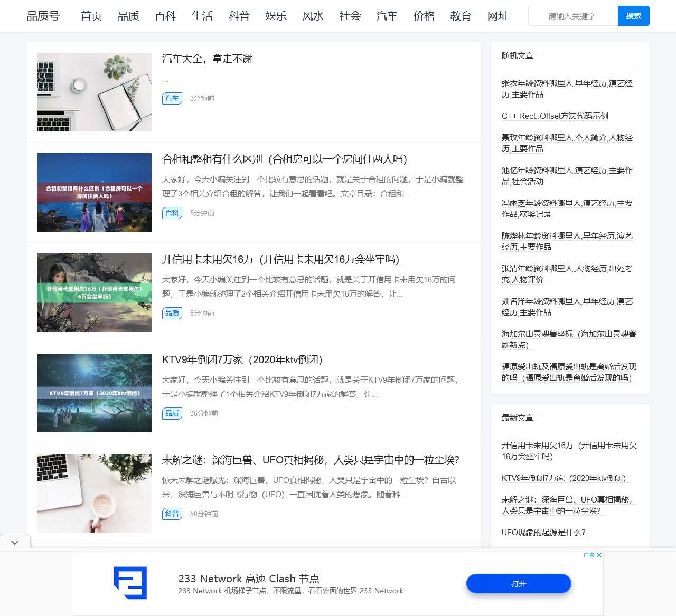676x616 pixels.
Task: Open sidebar link C++ Rect::Offset方法代码示例
Action: coord(555,116)
